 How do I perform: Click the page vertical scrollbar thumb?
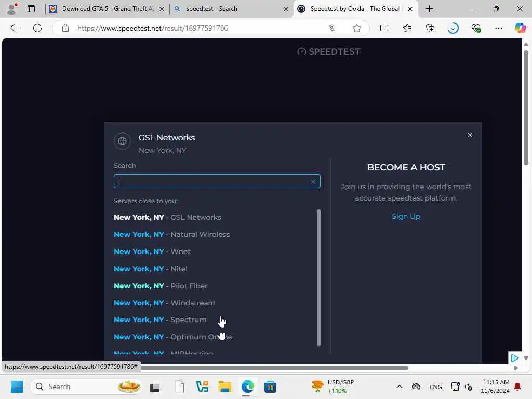click(526, 108)
